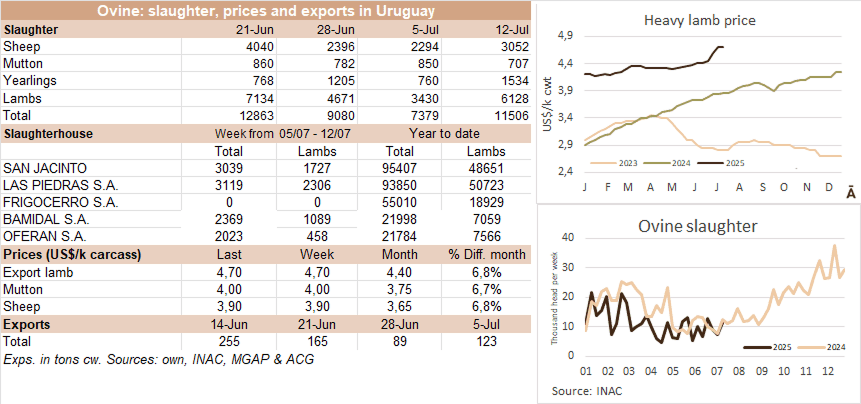Select the Slaughter section header
This screenshot has height=404, width=861.
click(x=31, y=30)
